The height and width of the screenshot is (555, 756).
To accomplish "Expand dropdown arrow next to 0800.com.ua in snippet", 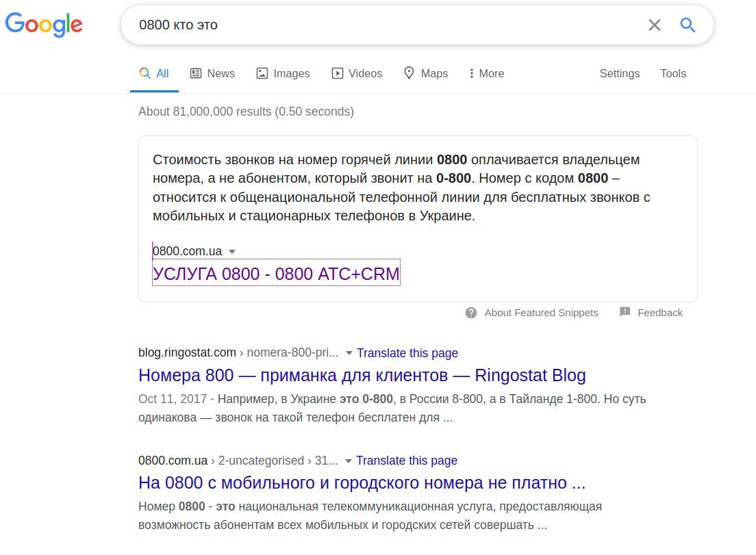I will (232, 251).
